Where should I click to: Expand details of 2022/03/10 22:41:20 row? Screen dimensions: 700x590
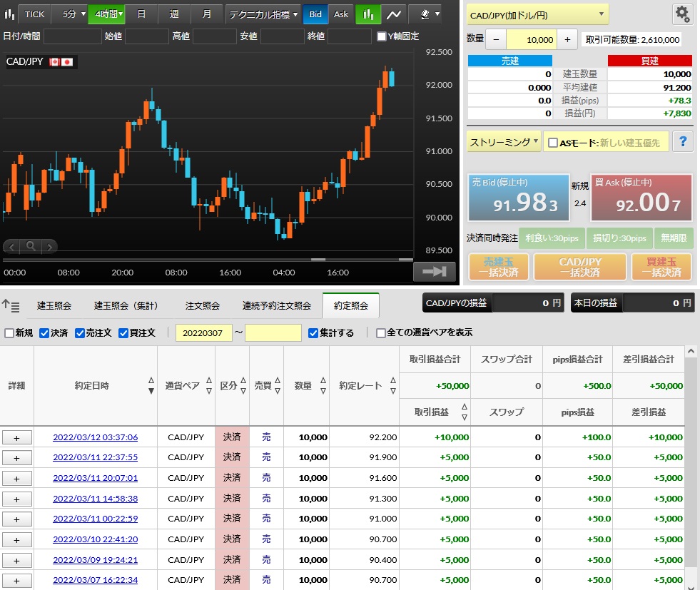point(17,539)
